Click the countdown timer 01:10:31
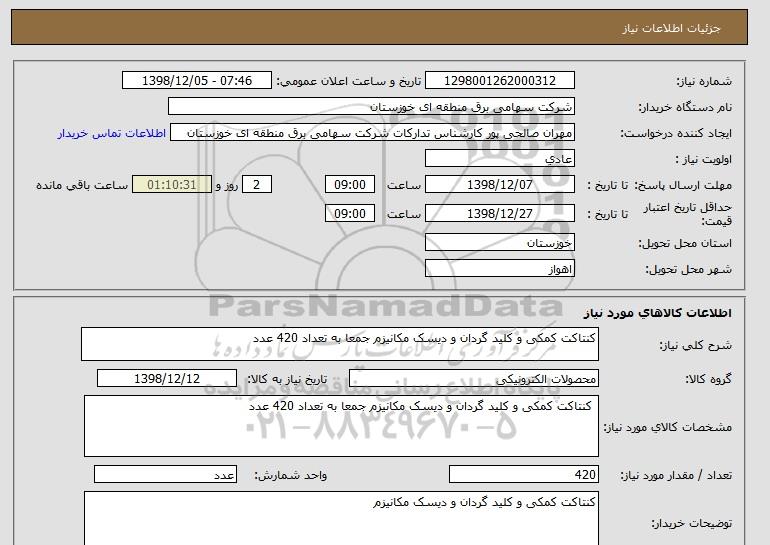Screen dimensions: 770x545 (179, 185)
